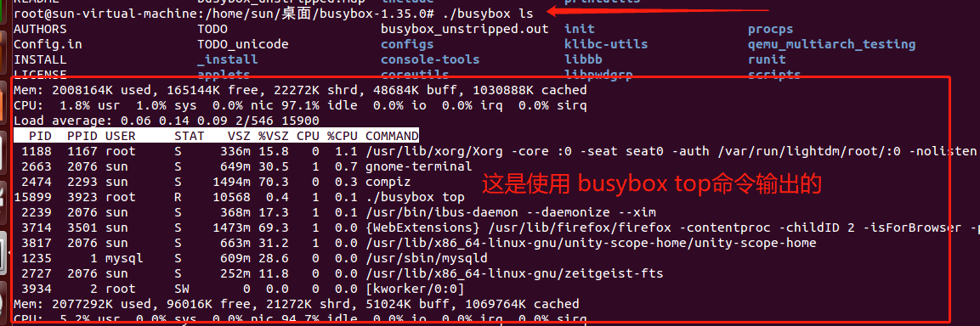Image resolution: width=980 pixels, height=326 pixels.
Task: Select the INSTALL file name
Action: pos(40,60)
